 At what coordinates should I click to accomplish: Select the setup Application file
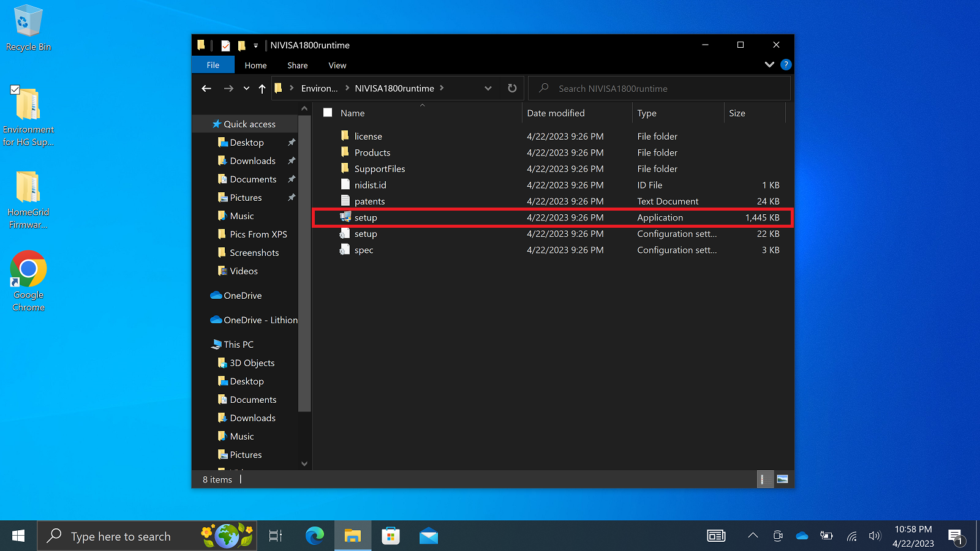(x=553, y=217)
